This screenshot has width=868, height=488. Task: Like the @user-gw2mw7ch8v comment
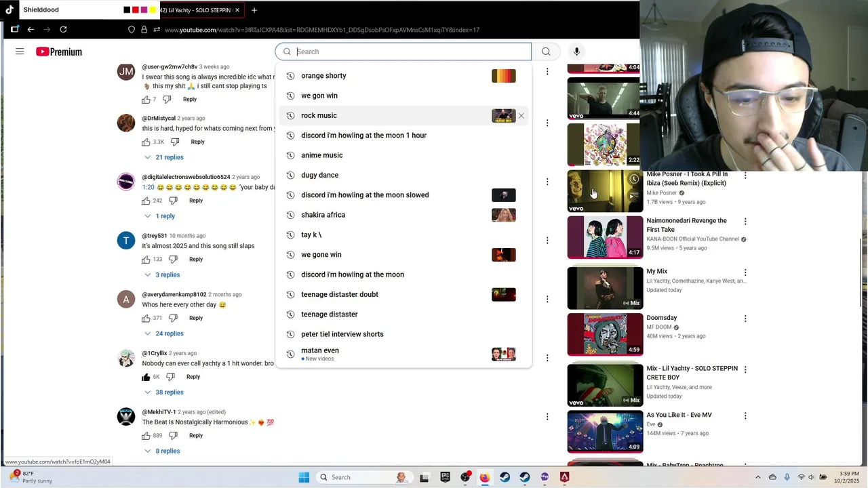(x=146, y=100)
